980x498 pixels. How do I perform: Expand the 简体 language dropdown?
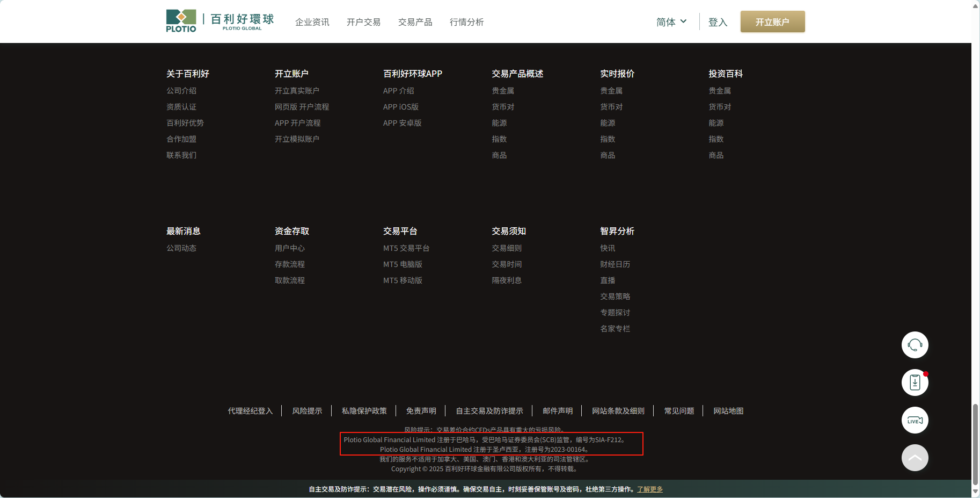pos(671,22)
